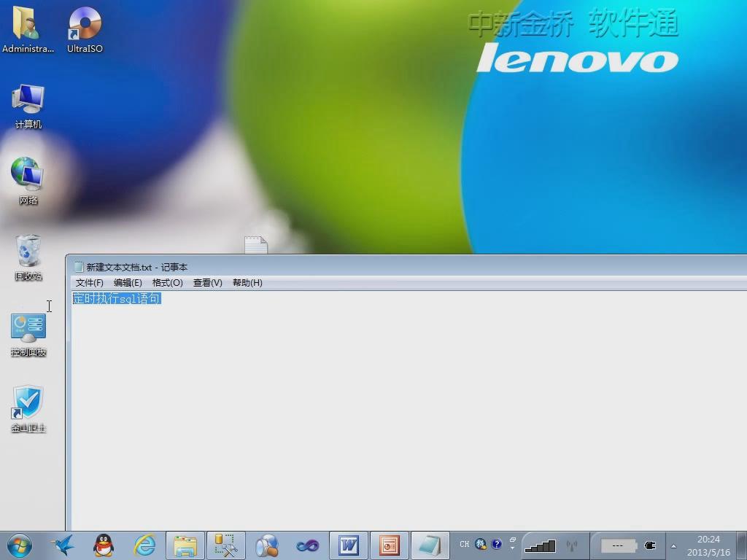Open the 帮助(H) menu in Notepad
Image resolution: width=747 pixels, height=560 pixels.
pyautogui.click(x=247, y=283)
